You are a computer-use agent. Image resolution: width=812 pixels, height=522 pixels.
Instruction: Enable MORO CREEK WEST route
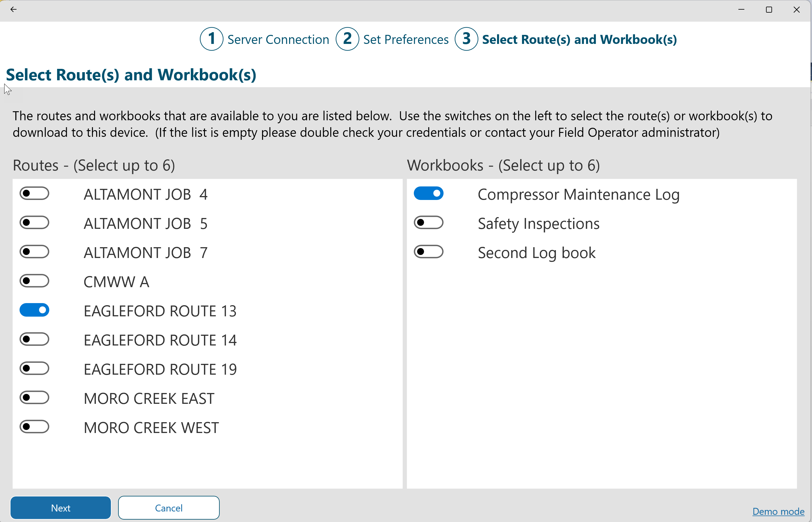[x=34, y=427]
